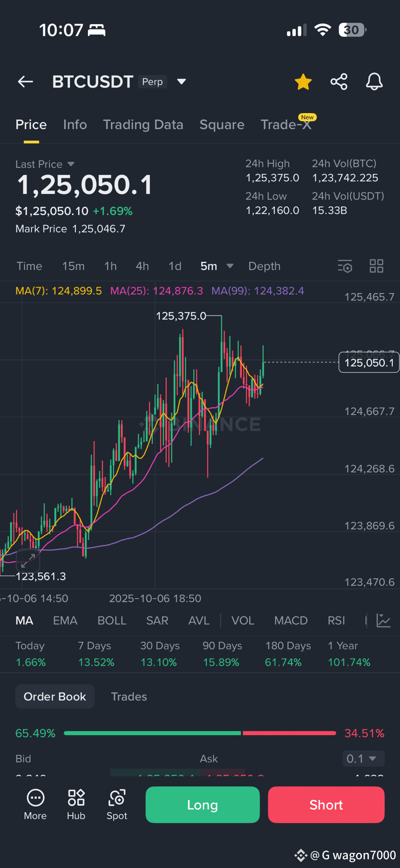Switch to the Info tab
Viewport: 400px width, 868px height.
(x=75, y=125)
